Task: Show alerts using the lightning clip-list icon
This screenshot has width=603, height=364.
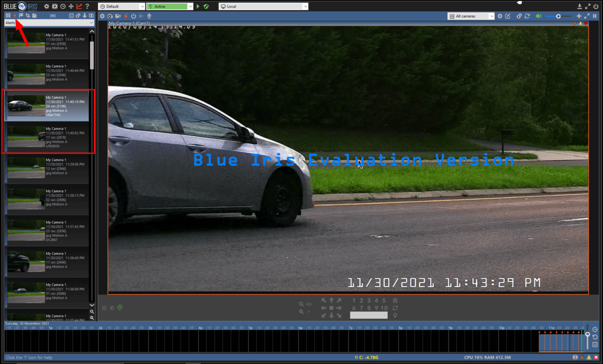Action: [x=15, y=16]
